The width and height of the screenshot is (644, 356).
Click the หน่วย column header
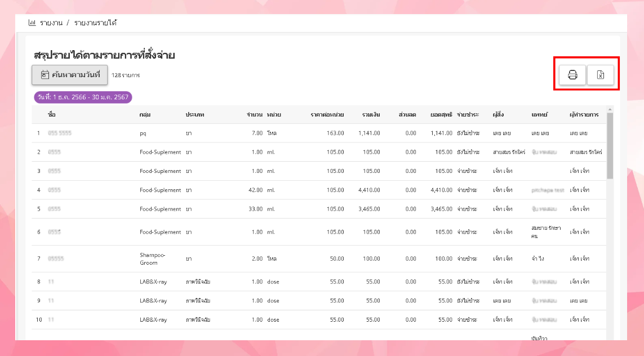(x=274, y=114)
